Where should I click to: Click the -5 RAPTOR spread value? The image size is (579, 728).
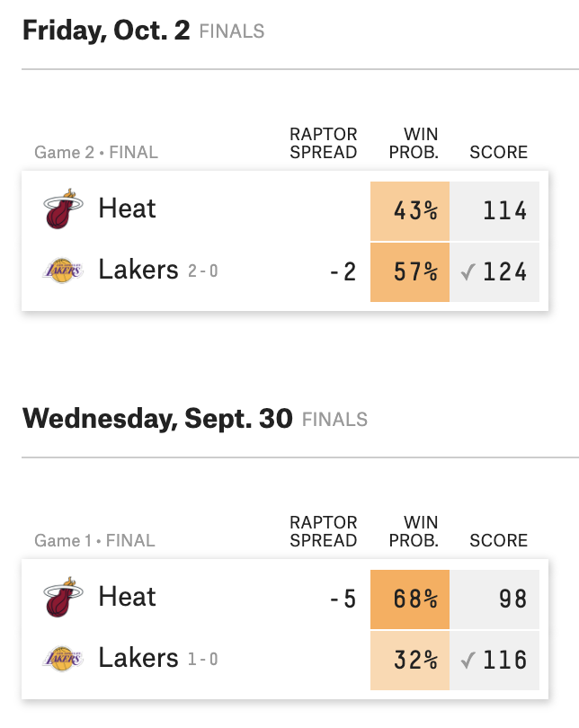pyautogui.click(x=342, y=599)
